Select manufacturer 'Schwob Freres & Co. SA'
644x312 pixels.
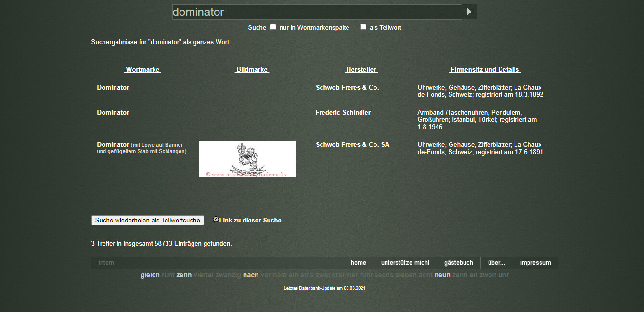tap(352, 144)
